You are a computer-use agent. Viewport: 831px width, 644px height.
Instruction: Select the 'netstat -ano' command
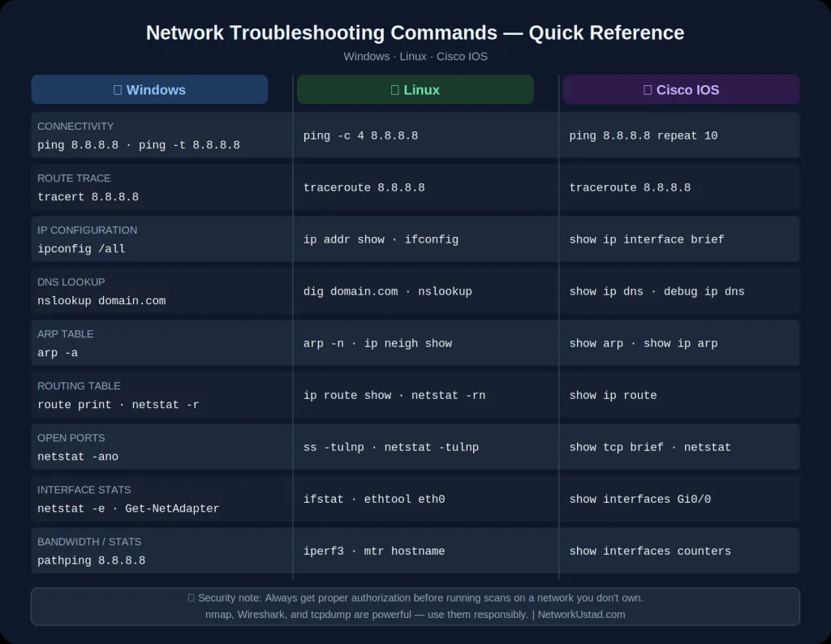[x=78, y=456]
